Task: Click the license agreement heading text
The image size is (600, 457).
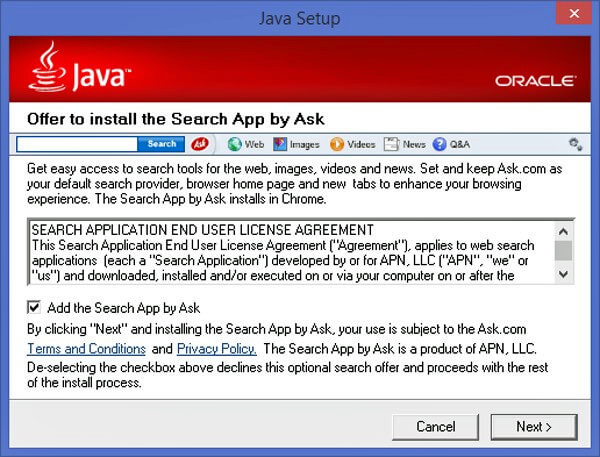Action: (202, 230)
